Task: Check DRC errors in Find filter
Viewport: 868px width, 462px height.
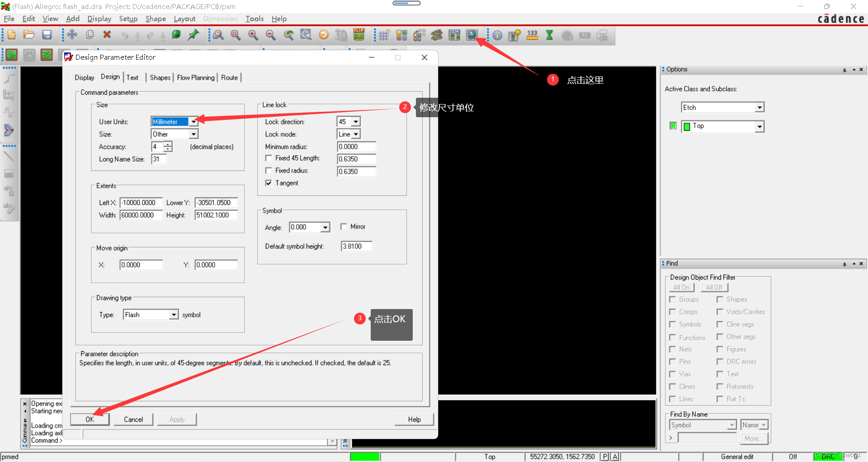Action: coord(720,362)
